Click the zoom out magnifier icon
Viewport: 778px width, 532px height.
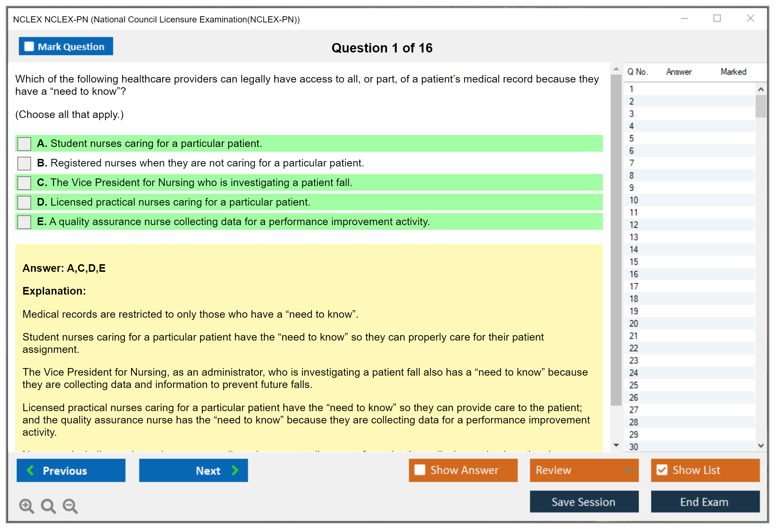click(x=70, y=506)
